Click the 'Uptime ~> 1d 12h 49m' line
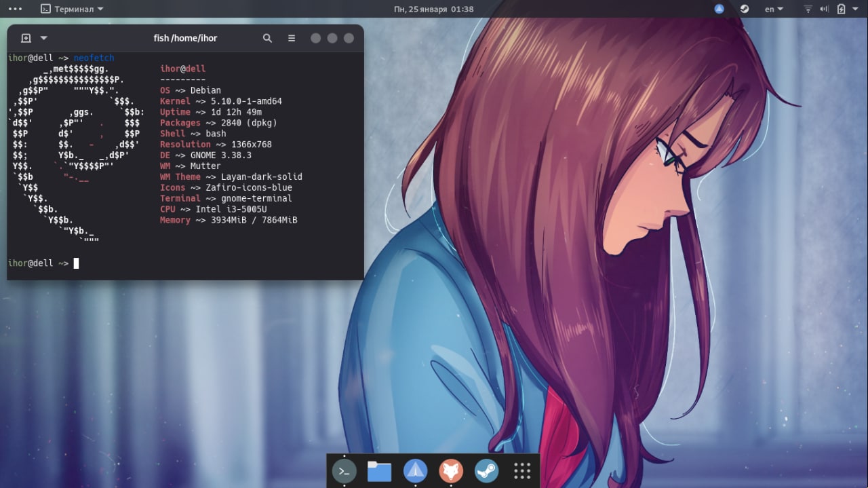The image size is (868, 488). (211, 112)
